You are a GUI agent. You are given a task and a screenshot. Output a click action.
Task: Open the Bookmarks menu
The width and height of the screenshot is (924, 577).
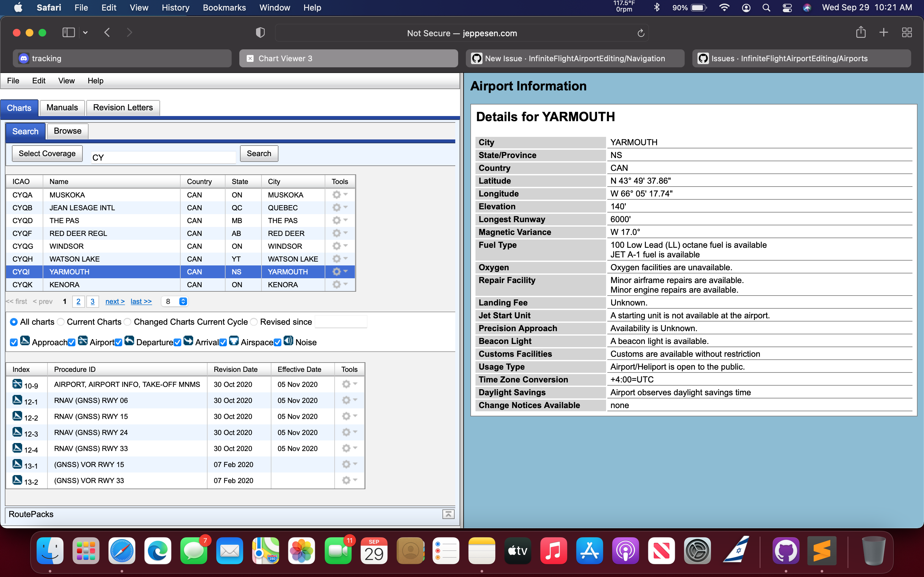coord(225,8)
